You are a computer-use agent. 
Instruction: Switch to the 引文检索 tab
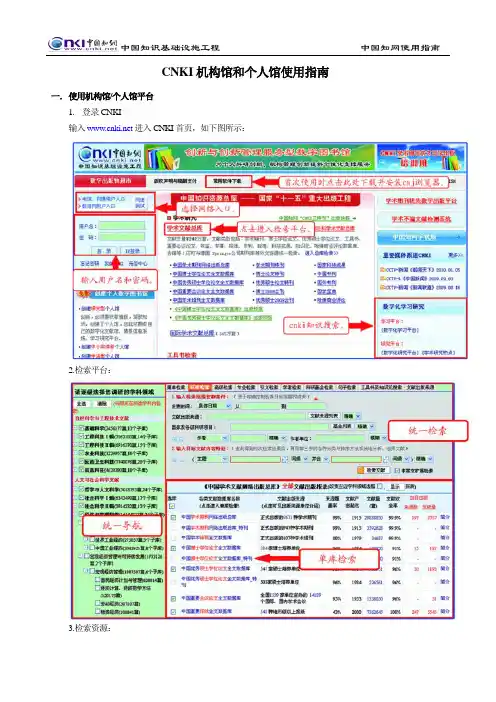click(269, 387)
